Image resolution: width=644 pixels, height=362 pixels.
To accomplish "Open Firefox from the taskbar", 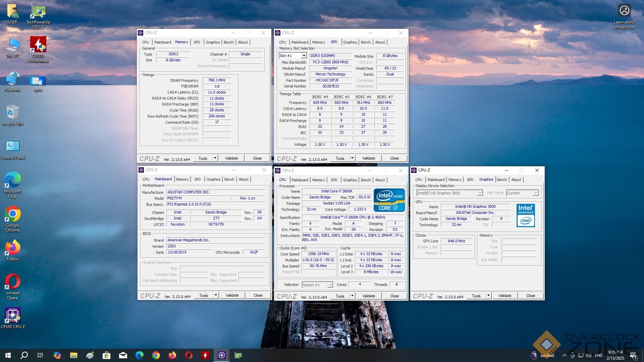I will (172, 355).
